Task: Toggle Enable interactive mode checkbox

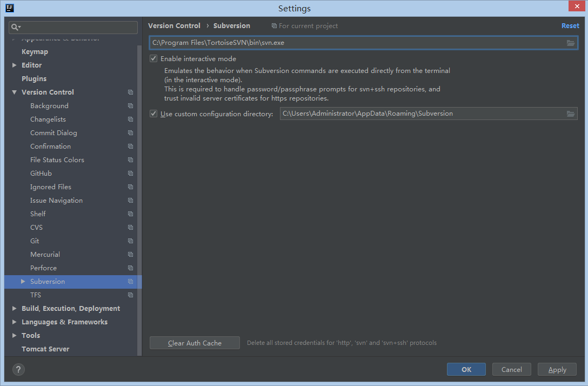Action: point(153,58)
